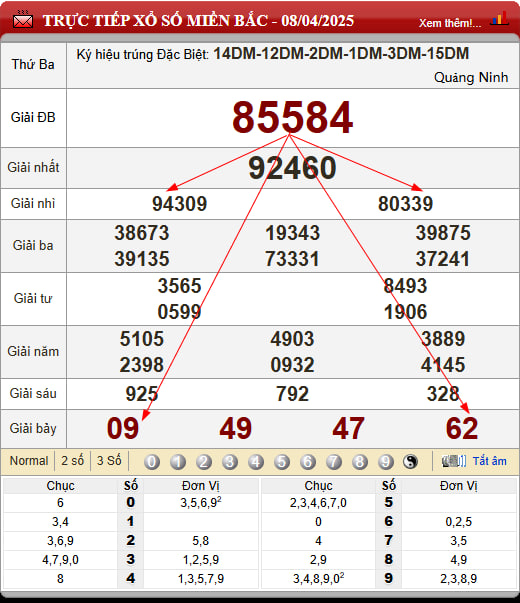Image resolution: width=520 pixels, height=603 pixels.
Task: Select digit ball number 4
Action: coord(256,461)
